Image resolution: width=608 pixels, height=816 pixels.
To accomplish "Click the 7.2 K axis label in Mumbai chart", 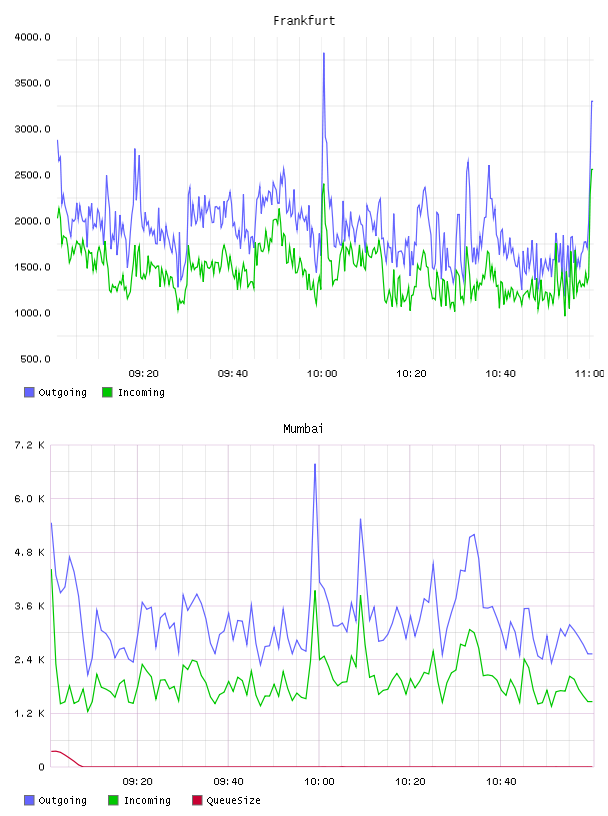I will pos(29,445).
